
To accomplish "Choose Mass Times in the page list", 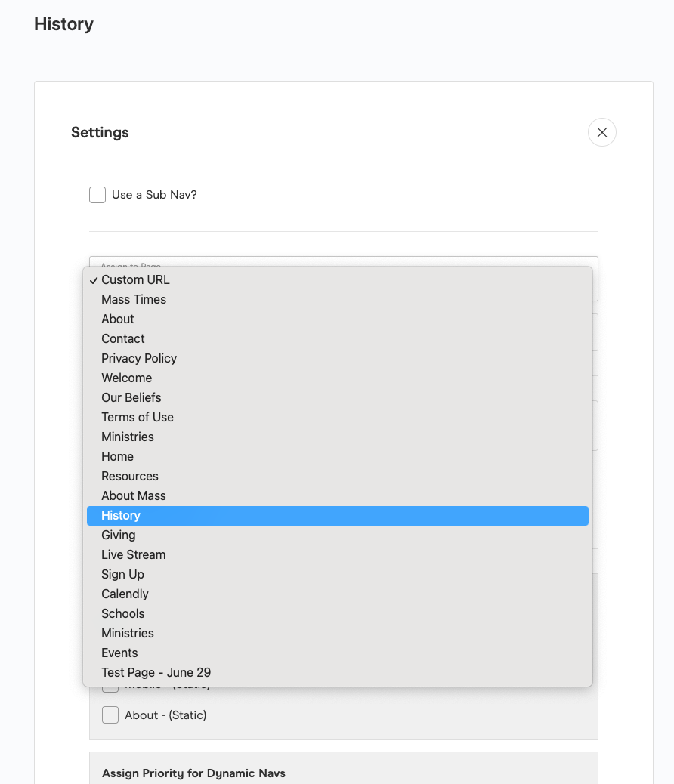I will pyautogui.click(x=134, y=299).
